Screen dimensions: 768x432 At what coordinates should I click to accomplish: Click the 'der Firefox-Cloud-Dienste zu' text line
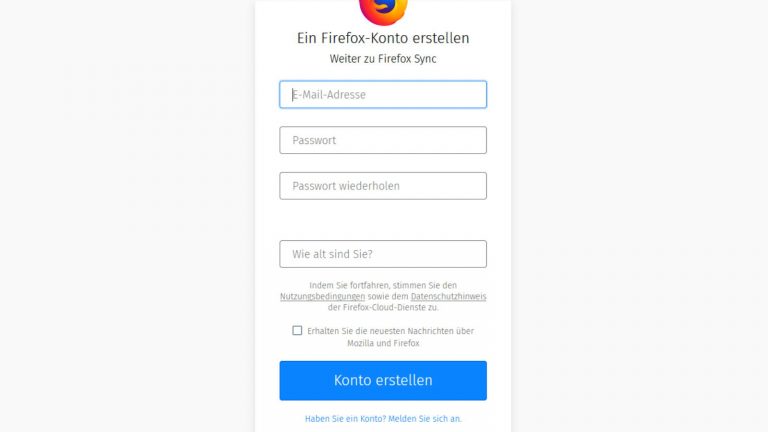tap(383, 308)
